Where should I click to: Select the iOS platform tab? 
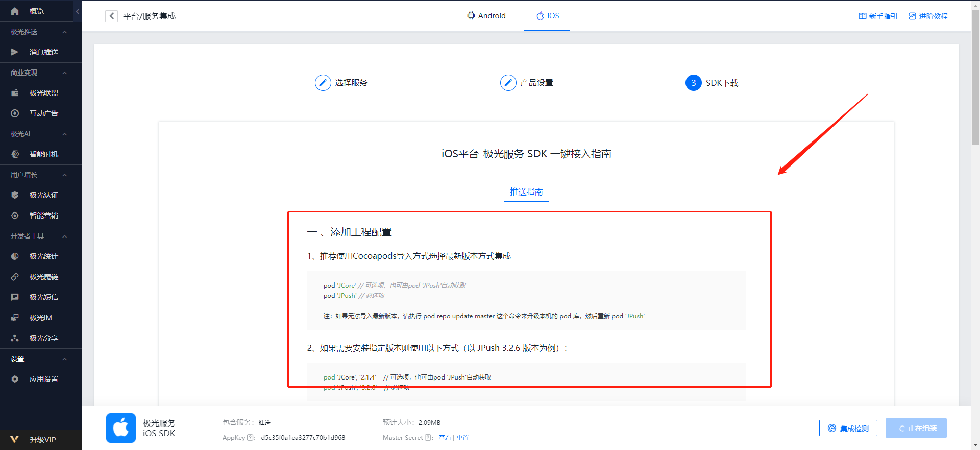pos(547,16)
